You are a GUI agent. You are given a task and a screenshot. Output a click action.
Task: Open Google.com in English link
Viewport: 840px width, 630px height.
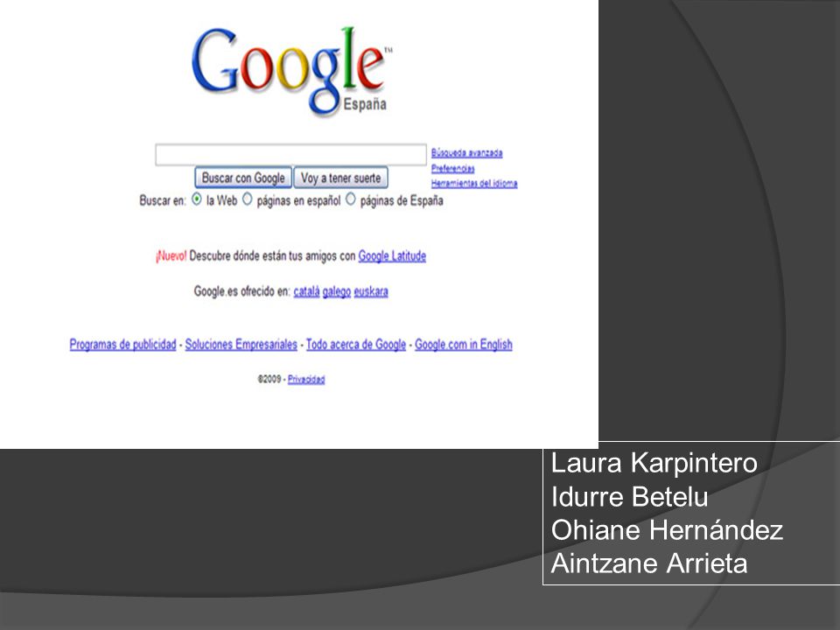[464, 345]
